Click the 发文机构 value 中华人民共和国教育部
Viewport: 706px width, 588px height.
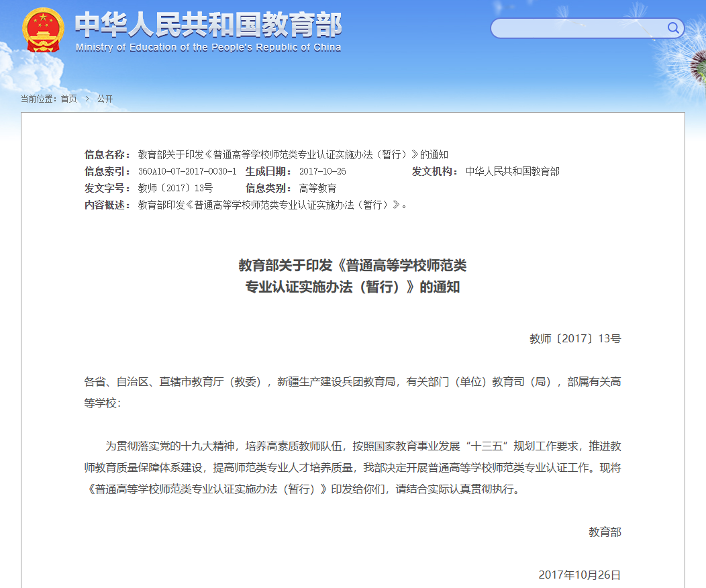coord(513,172)
